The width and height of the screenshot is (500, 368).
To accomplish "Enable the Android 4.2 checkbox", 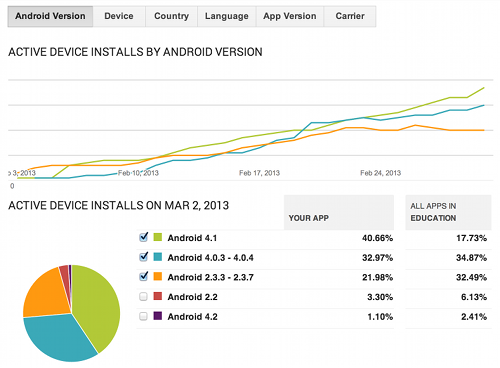I will point(143,316).
